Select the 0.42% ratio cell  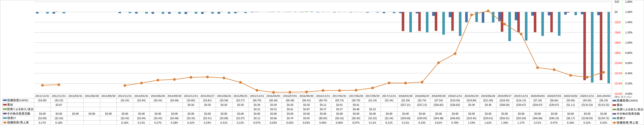coord(603,123)
